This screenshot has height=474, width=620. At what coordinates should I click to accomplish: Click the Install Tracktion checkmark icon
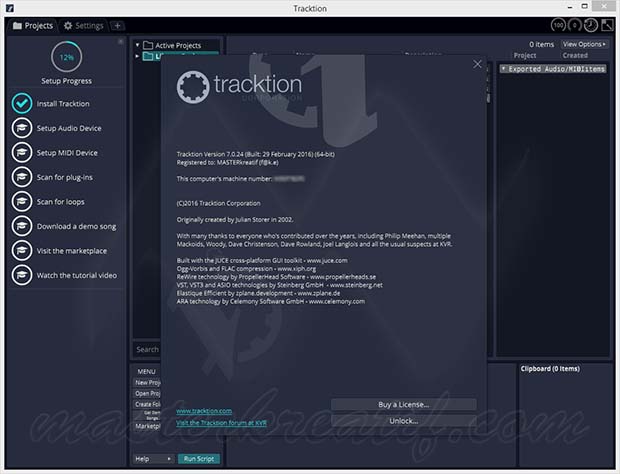[22, 104]
